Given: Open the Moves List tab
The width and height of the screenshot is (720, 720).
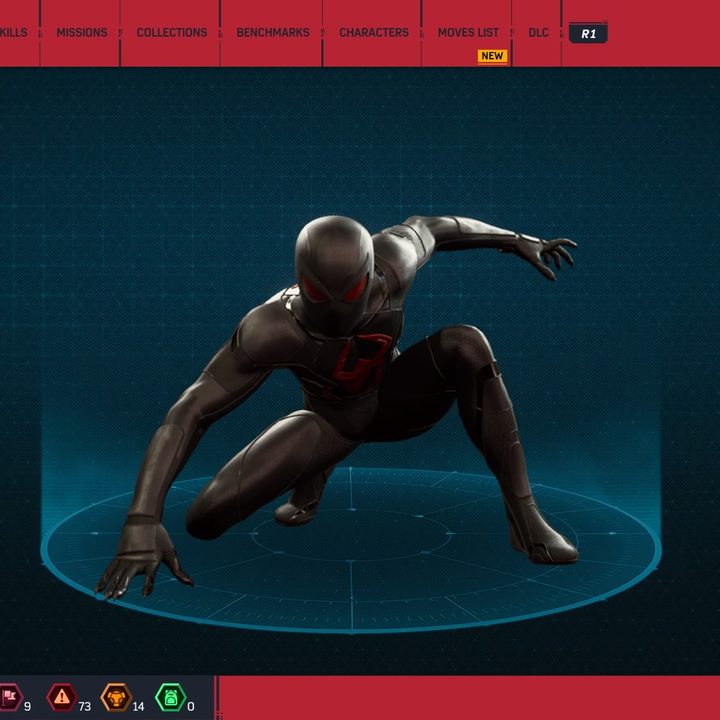Looking at the screenshot, I should point(468,33).
